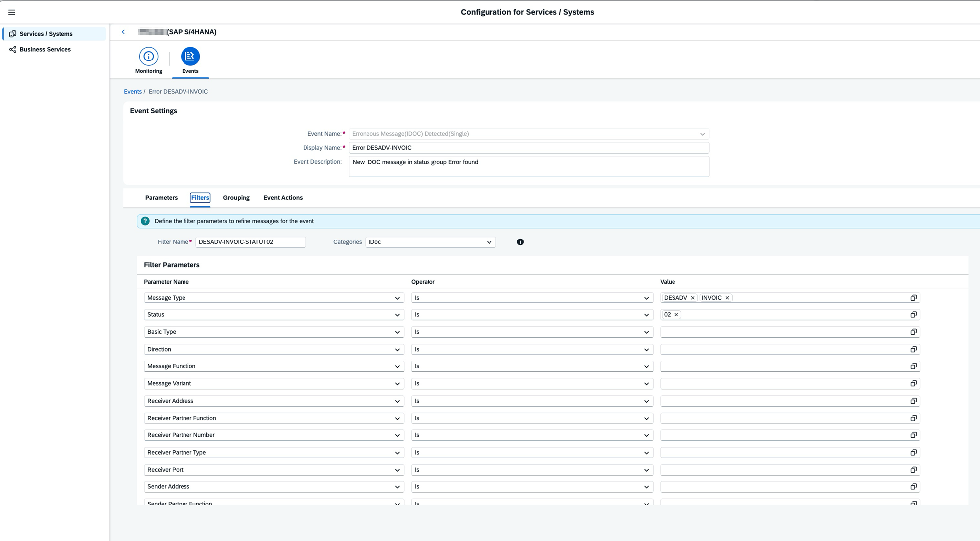Click the info icon next to Categories
Viewport: 980px width, 541px height.
coord(520,242)
